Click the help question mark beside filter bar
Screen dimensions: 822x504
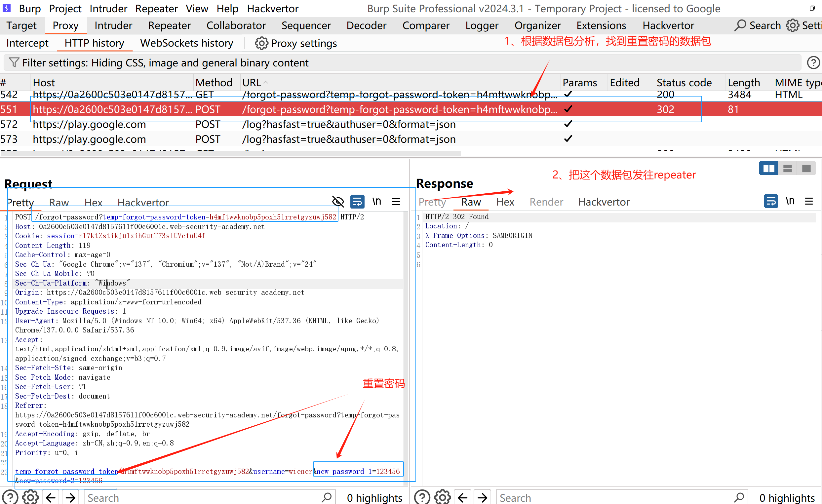point(813,62)
